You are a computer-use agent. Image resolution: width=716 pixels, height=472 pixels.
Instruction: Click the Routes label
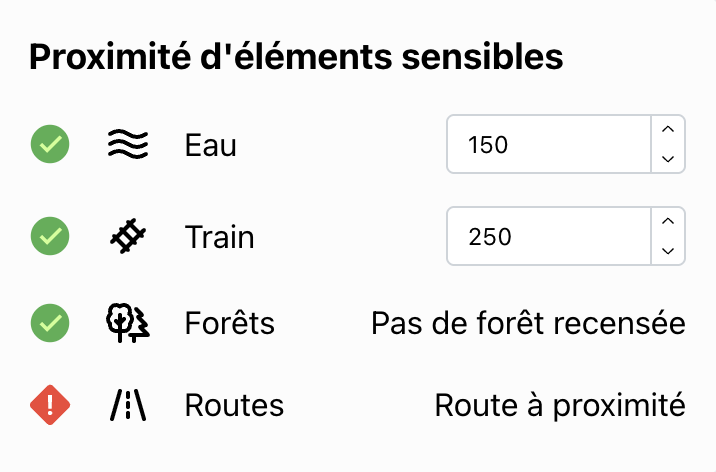tap(235, 405)
